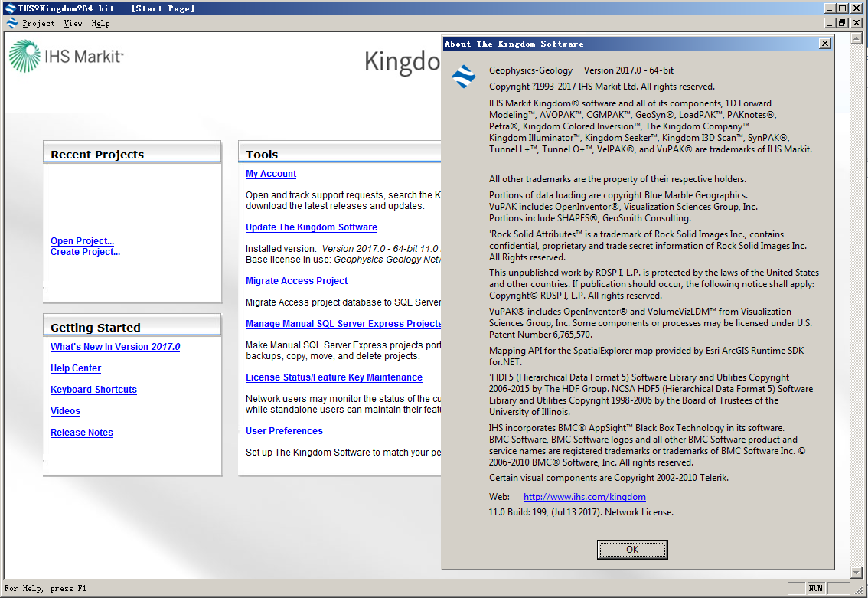Click the Create Project... link
Viewport: 868px width, 598px height.
(x=85, y=251)
